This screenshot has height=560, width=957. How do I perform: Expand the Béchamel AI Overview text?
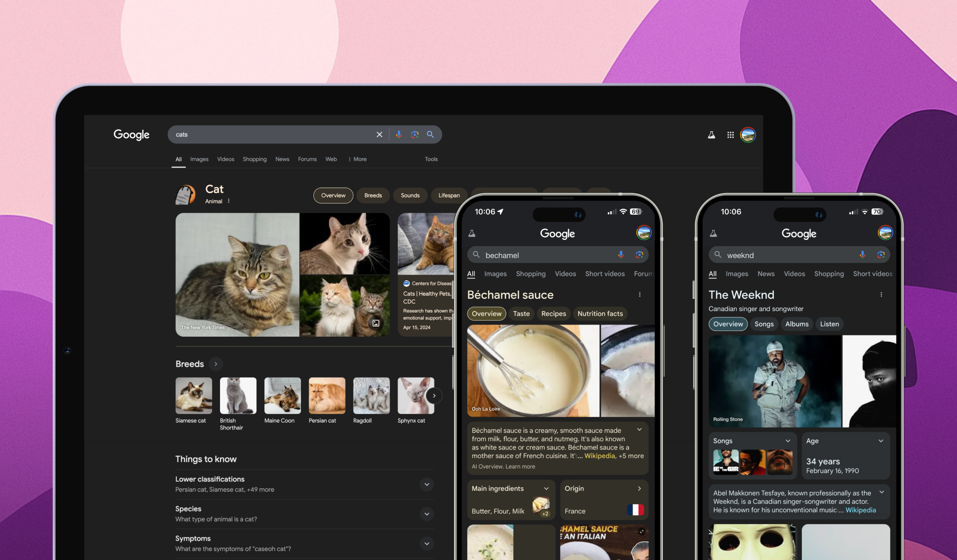pos(640,430)
